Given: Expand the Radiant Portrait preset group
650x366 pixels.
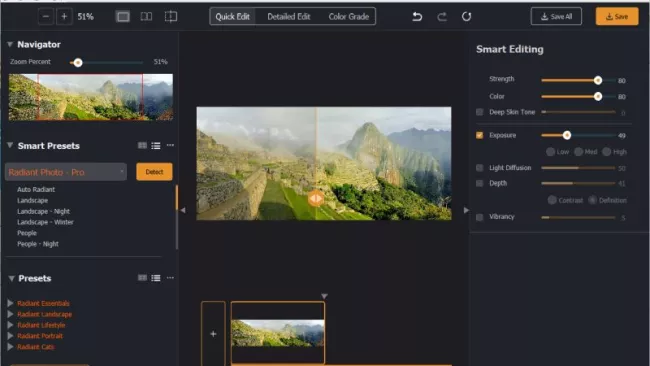Looking at the screenshot, I should point(10,336).
